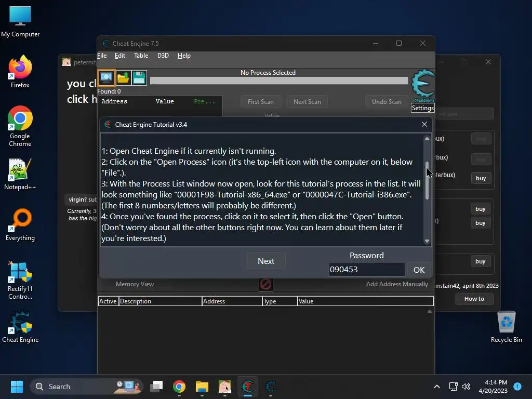The image size is (532, 399).
Task: Open clock and date in taskbar
Action: pyautogui.click(x=493, y=387)
